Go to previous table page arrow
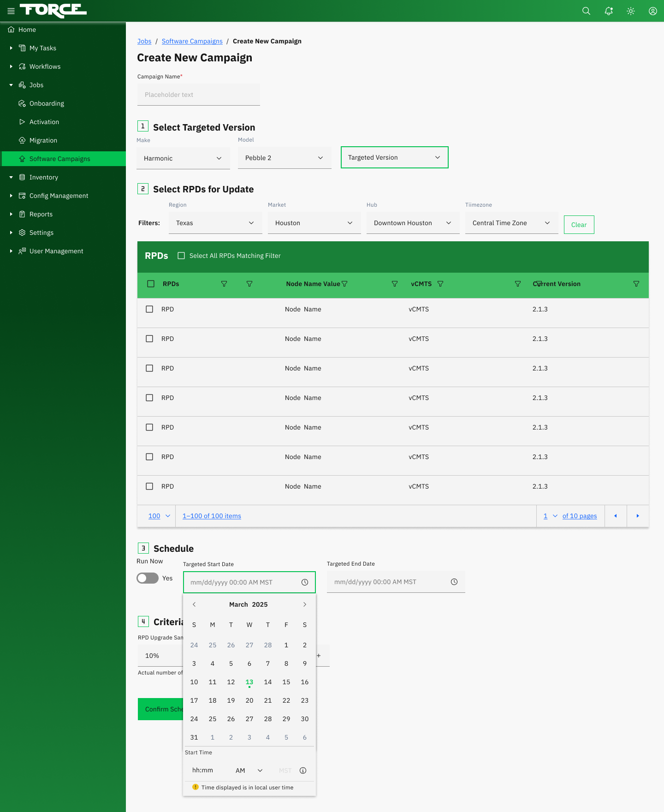 coord(616,516)
